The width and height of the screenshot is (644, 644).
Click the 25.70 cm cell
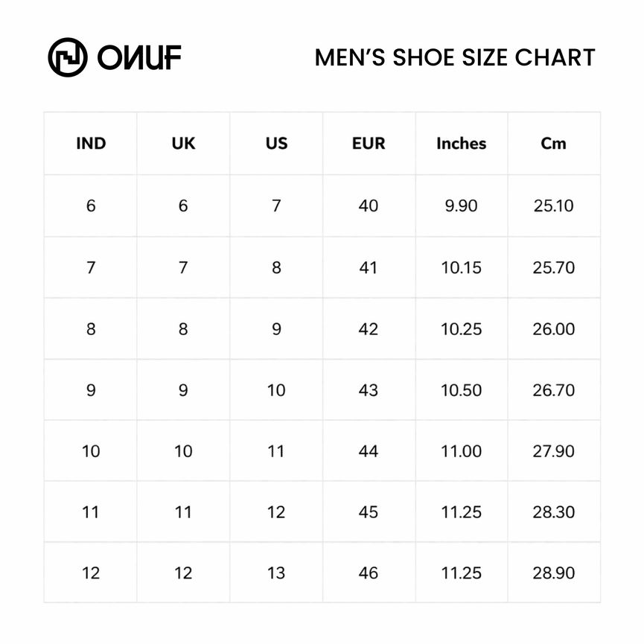click(x=553, y=267)
